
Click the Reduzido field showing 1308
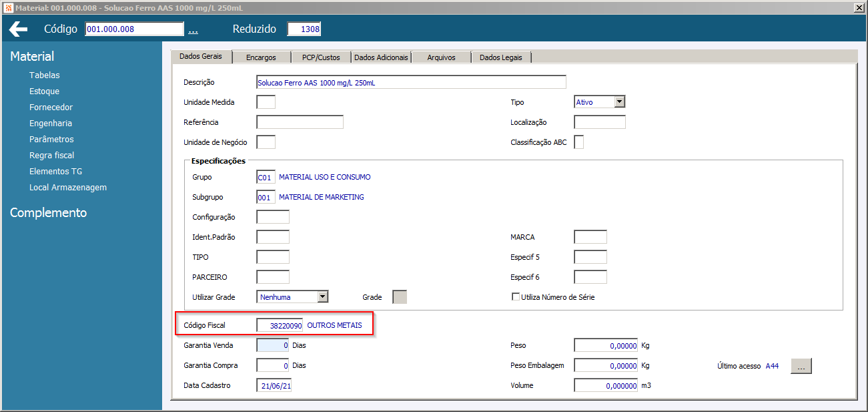point(304,29)
